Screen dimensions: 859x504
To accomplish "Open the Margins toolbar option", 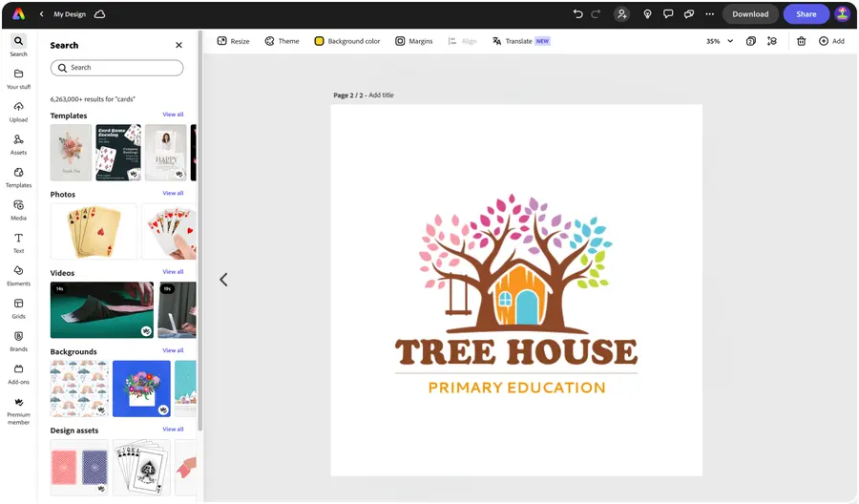I will pyautogui.click(x=414, y=41).
